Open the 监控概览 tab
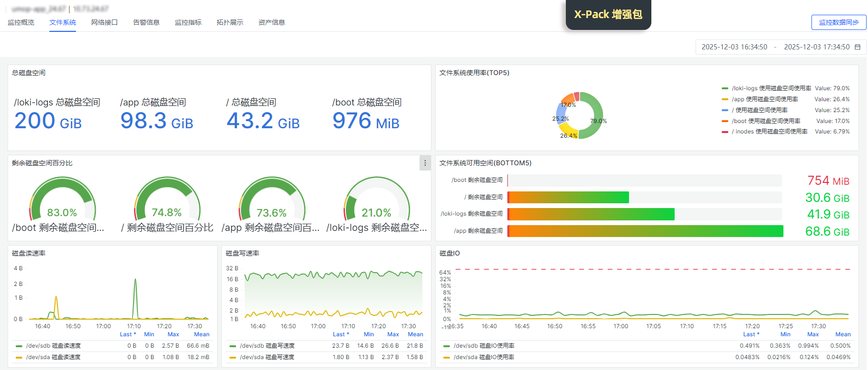This screenshot has width=868, height=370. [21, 22]
